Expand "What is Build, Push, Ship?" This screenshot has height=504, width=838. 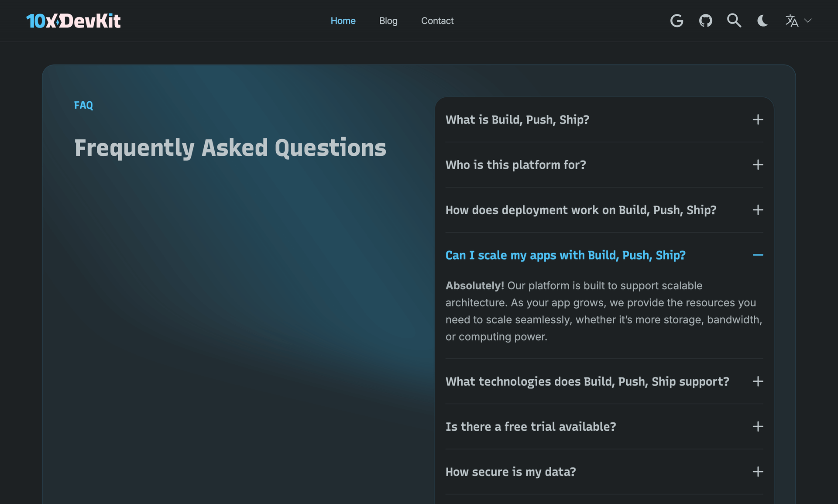click(x=604, y=120)
